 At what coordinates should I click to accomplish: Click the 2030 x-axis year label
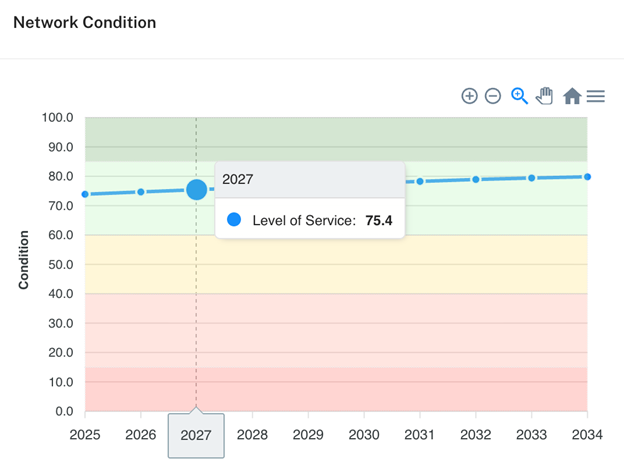pos(364,435)
